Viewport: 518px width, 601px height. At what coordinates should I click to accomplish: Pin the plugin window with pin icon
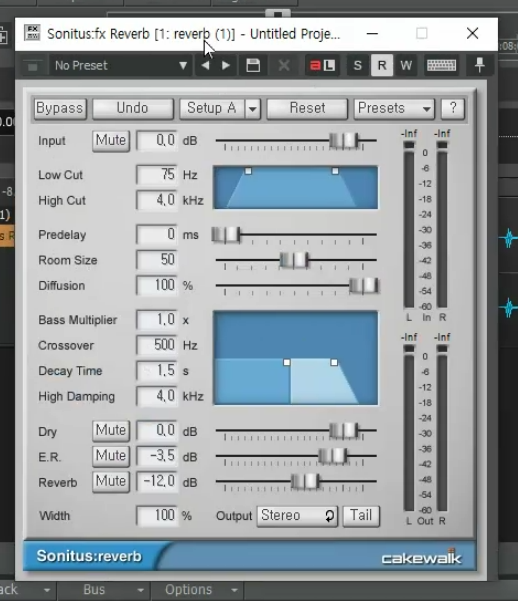pos(480,65)
